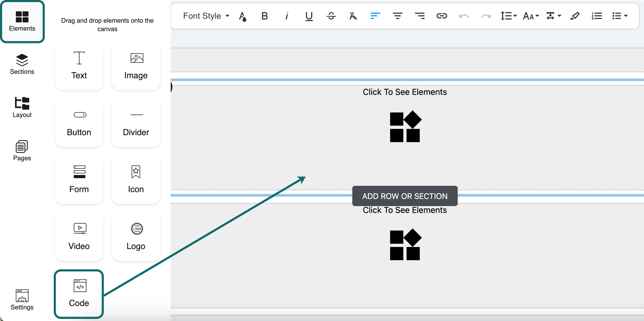Viewport: 644px width, 321px height.
Task: Click the Video element tile
Action: (x=79, y=237)
